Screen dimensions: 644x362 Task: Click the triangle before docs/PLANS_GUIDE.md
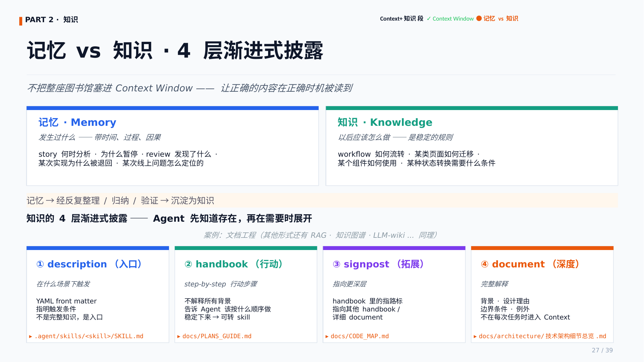coord(179,337)
